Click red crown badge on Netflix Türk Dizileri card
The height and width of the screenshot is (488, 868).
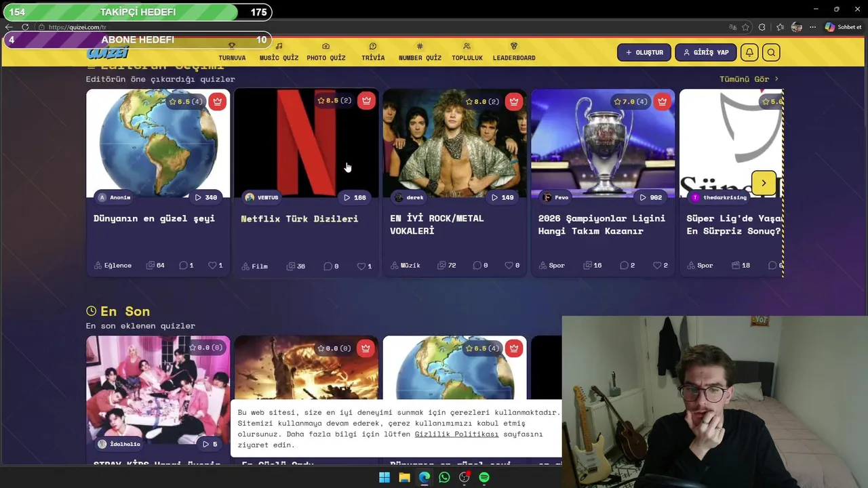366,101
